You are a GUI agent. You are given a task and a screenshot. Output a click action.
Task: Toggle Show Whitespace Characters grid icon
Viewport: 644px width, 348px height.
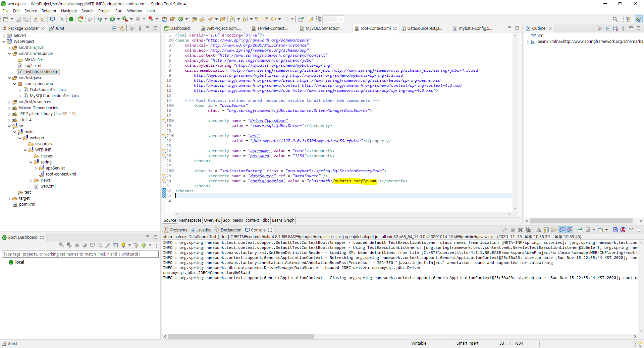(x=318, y=19)
